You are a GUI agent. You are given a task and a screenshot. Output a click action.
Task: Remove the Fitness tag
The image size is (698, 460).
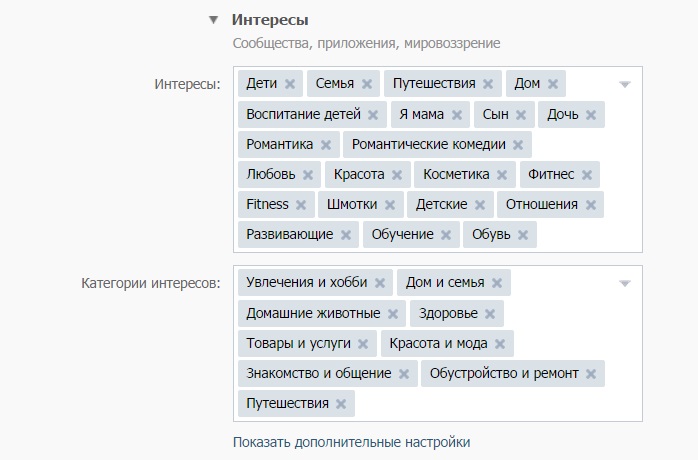coord(301,205)
